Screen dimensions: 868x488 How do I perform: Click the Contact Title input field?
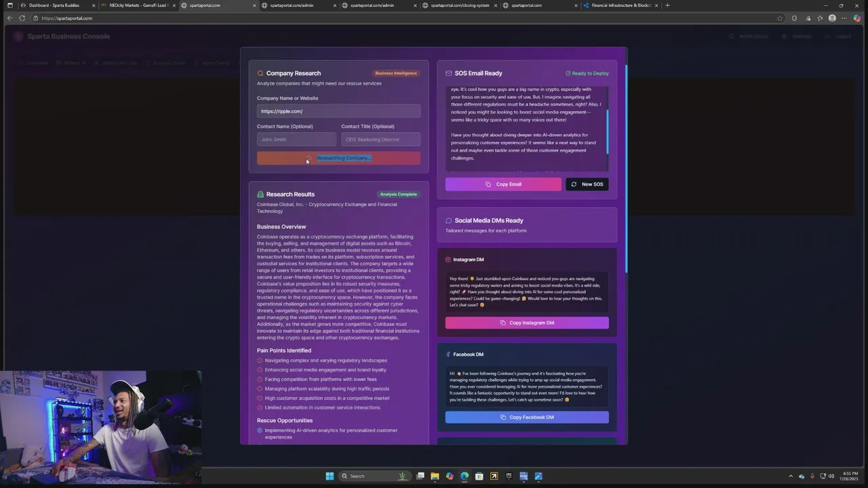tap(380, 140)
